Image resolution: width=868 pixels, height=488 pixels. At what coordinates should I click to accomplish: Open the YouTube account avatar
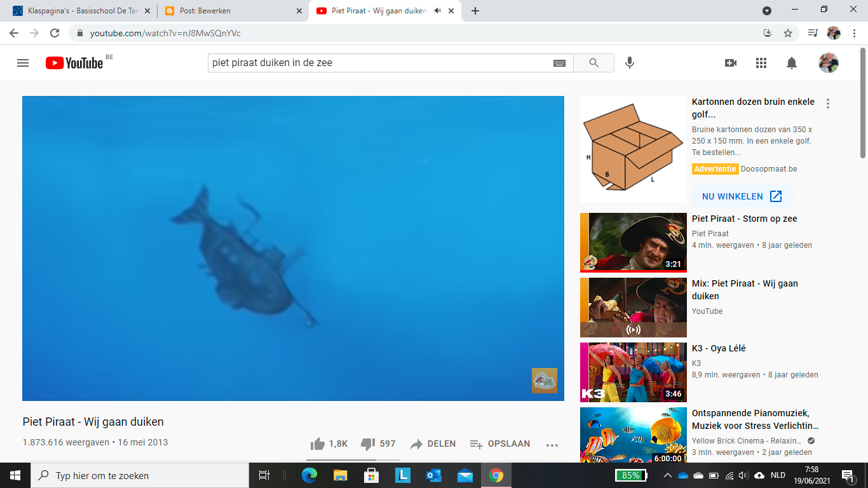tap(829, 63)
